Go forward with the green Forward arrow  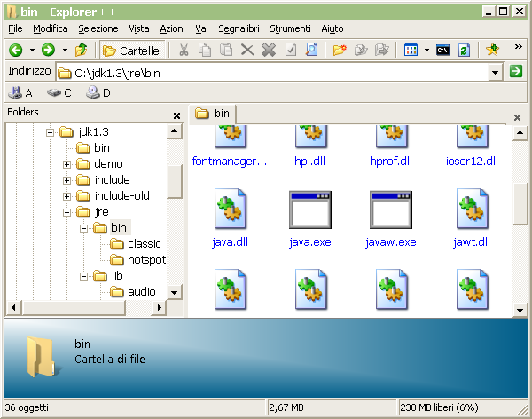(x=48, y=51)
